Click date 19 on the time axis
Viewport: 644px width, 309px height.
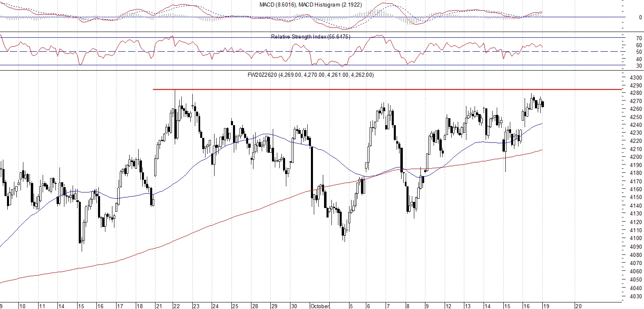coord(546,306)
